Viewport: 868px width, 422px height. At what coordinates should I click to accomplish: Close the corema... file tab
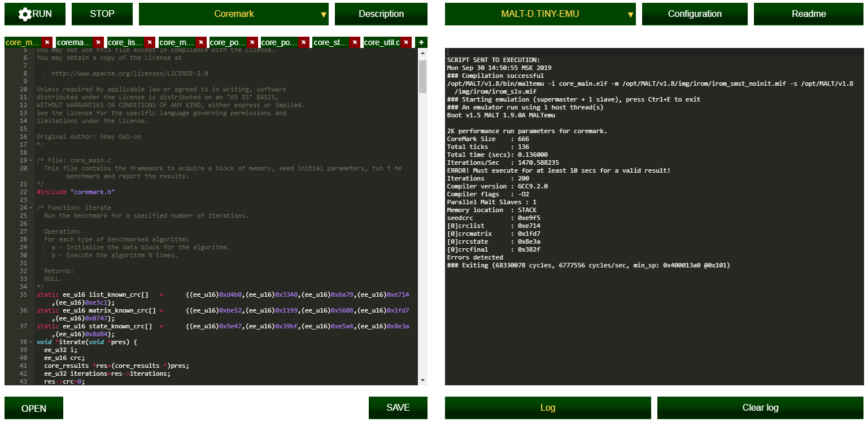(98, 42)
